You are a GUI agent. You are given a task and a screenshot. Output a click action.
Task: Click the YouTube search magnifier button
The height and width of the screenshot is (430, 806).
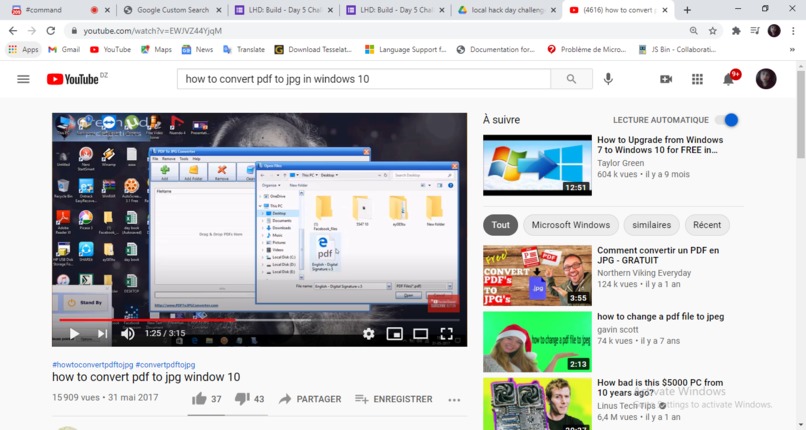(x=571, y=79)
